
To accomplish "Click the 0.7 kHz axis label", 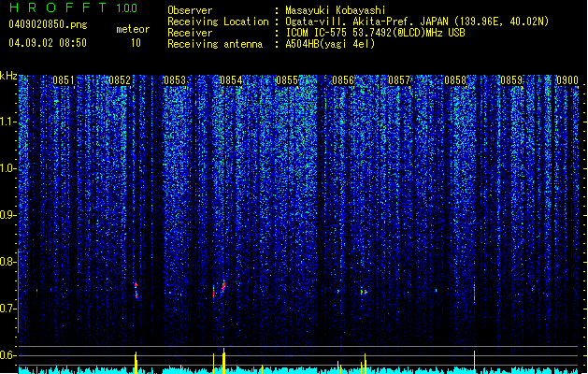I will 8,309.
